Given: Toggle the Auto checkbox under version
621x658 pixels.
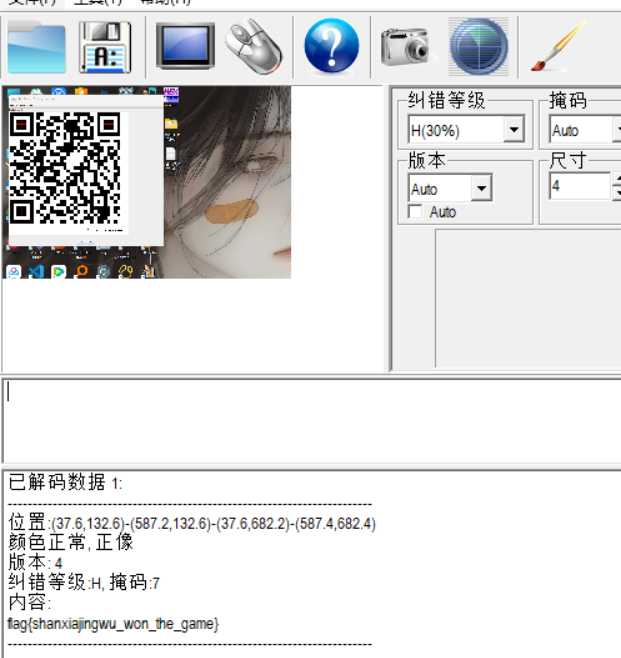Looking at the screenshot, I should (x=415, y=212).
